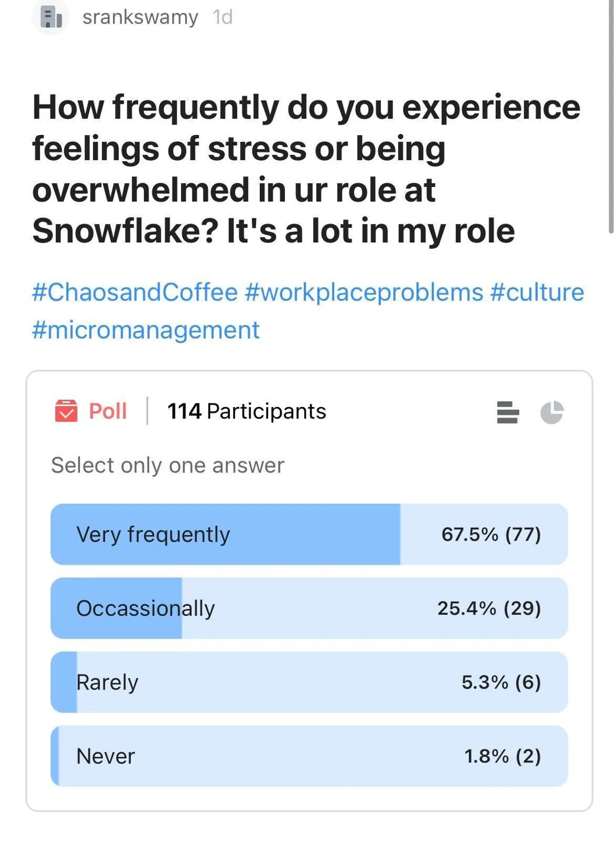The width and height of the screenshot is (616, 862).
Task: Switch poll results to bar view
Action: (x=508, y=412)
